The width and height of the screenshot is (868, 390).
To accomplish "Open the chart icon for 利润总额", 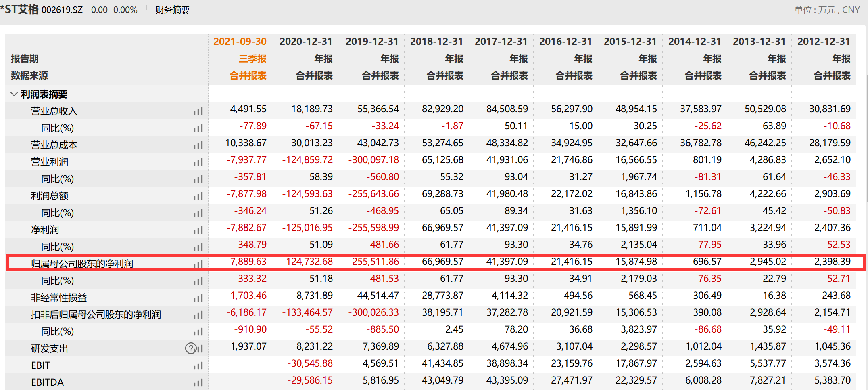I will click(x=198, y=196).
